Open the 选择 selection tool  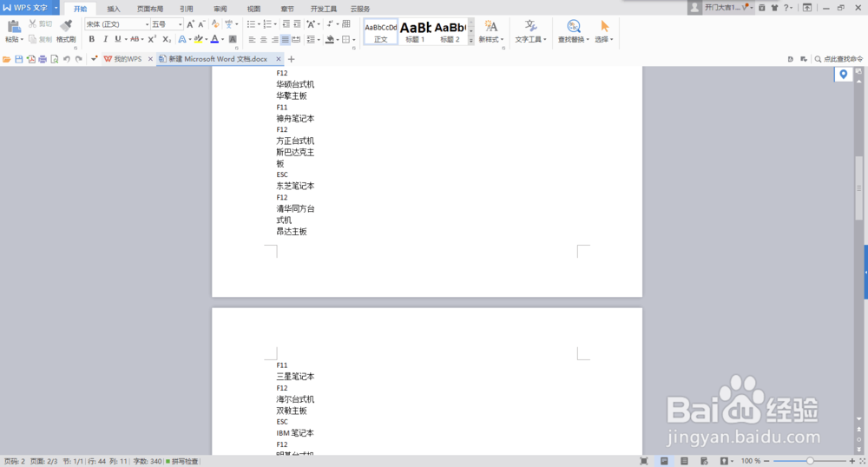(x=604, y=31)
